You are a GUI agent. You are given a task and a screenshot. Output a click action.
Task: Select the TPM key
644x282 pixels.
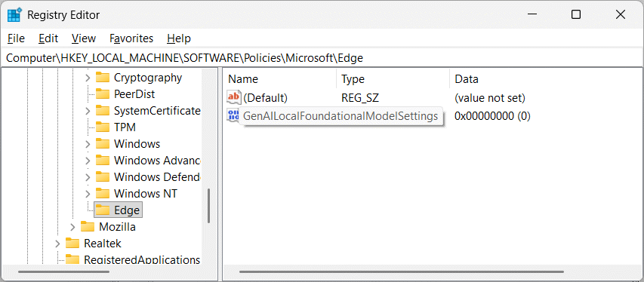coord(125,127)
